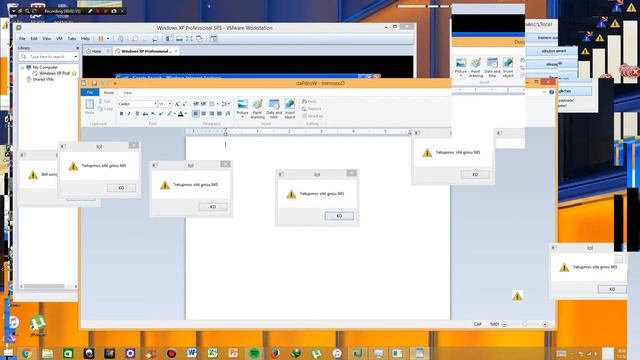Expand Picture dropdown arrow in front WordPad
Screen dimensions: 640x360
[242, 117]
